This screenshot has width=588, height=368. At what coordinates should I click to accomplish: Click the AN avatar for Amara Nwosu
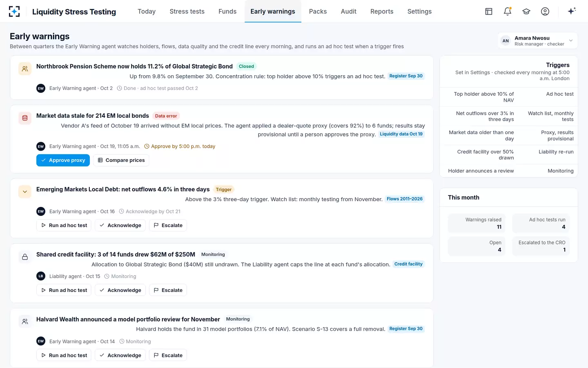coord(506,41)
